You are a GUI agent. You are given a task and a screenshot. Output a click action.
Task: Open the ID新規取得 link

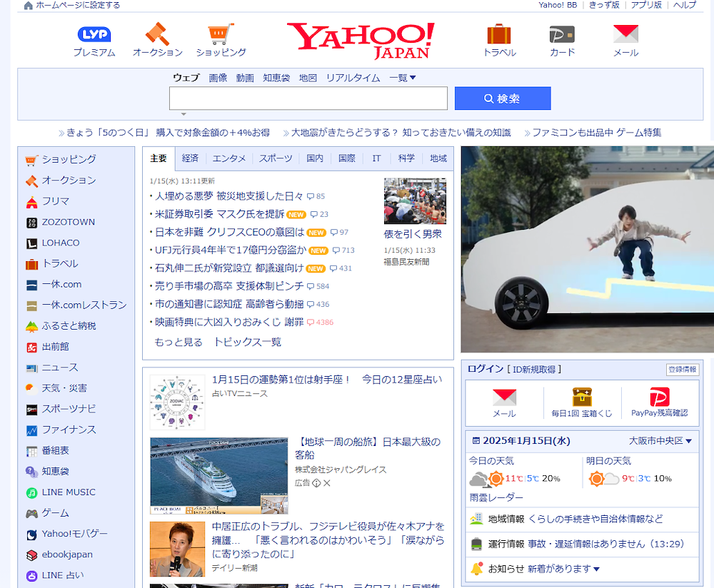pyautogui.click(x=534, y=370)
